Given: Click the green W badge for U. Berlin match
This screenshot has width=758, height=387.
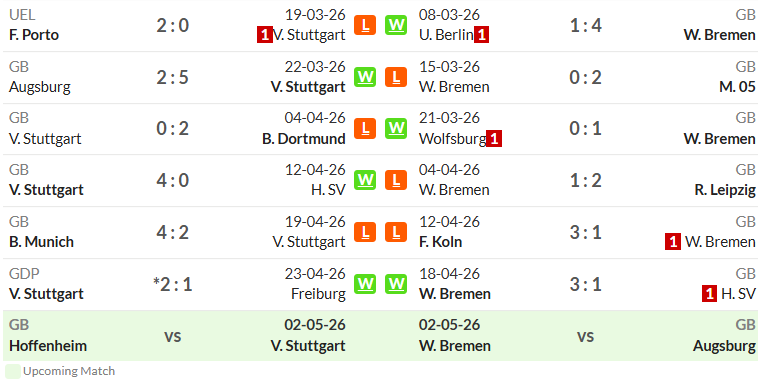Looking at the screenshot, I should 396,25.
